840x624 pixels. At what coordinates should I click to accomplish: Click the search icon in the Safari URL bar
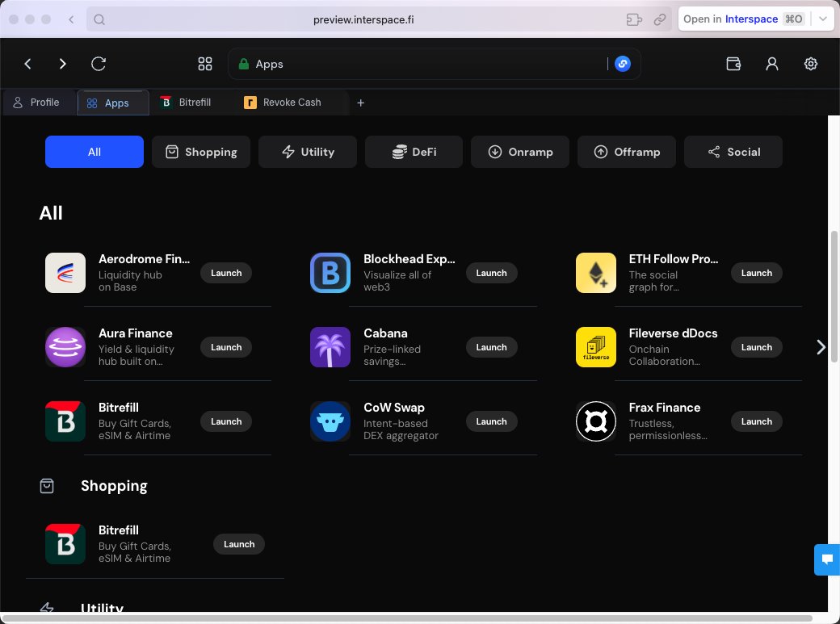point(99,19)
